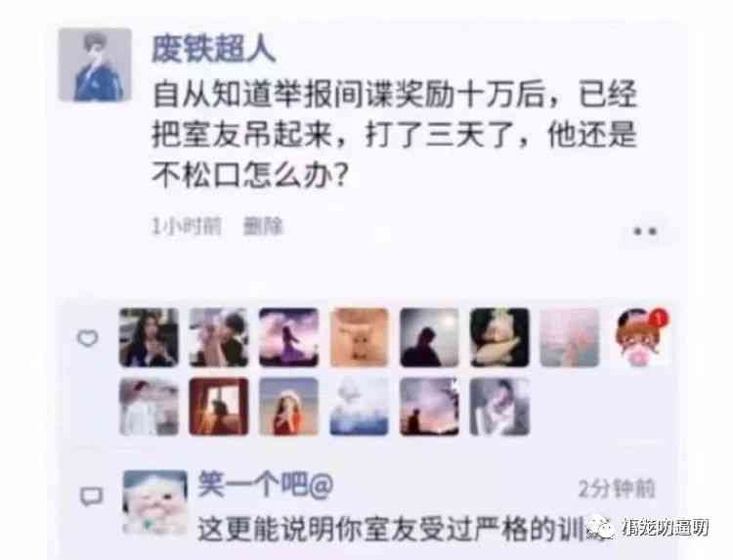Open dark silhouette moonlight liker avatar

coord(429,337)
